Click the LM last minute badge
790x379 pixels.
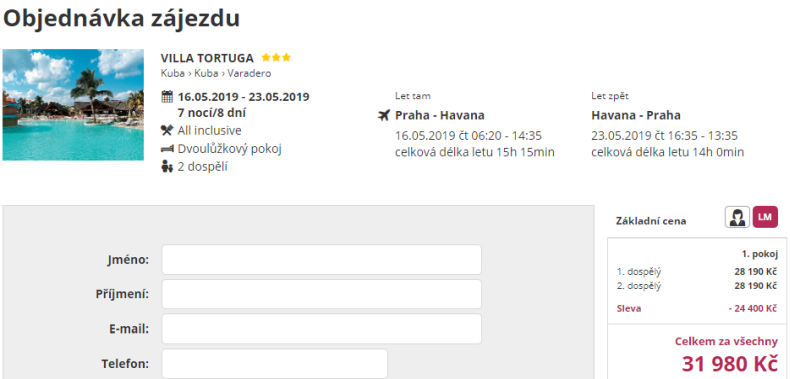[765, 217]
